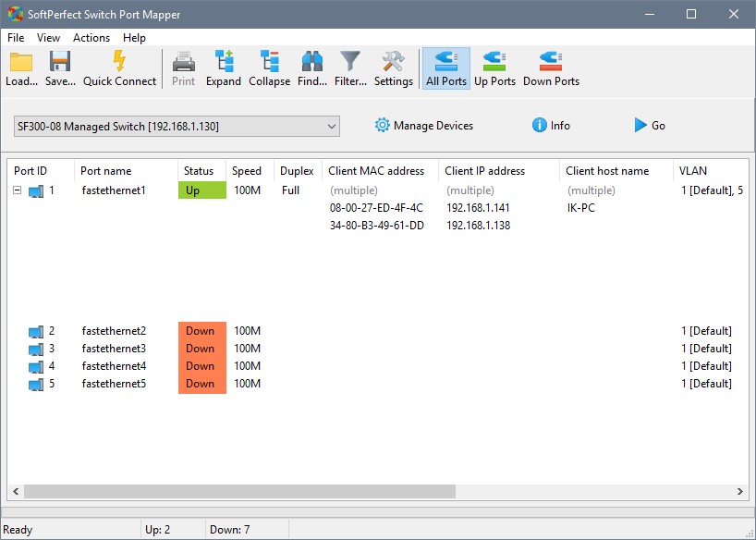Show only Down Ports

coord(551,68)
